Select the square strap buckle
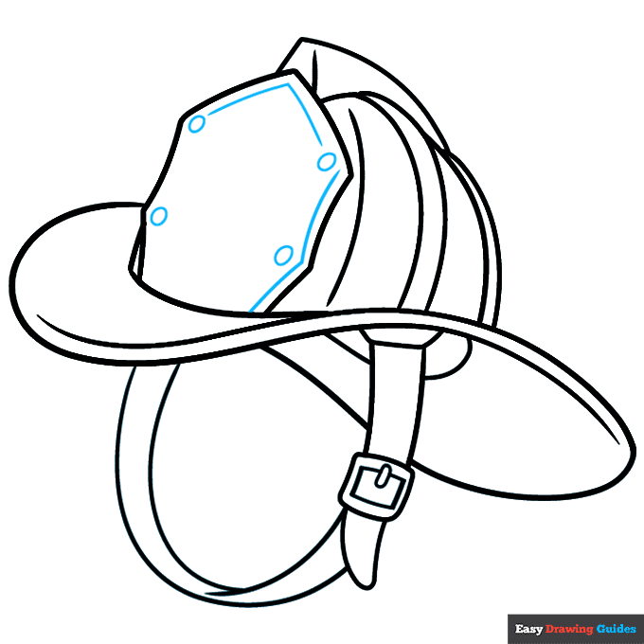 click(377, 485)
